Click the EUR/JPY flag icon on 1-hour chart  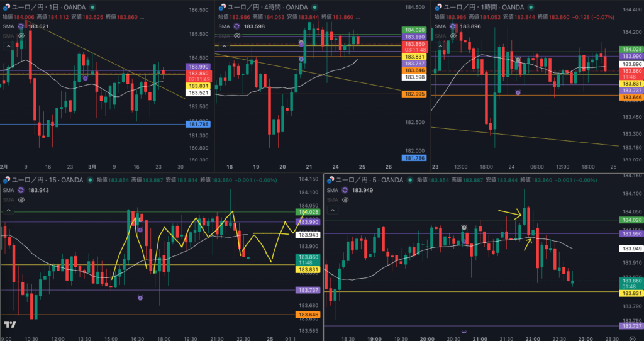(x=438, y=6)
